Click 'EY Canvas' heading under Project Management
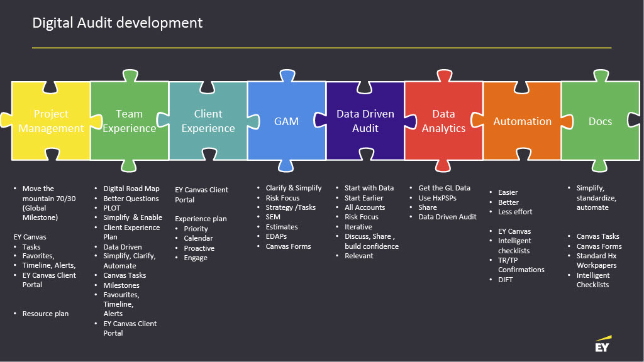Viewport: 644px width, 362px height. pos(30,237)
